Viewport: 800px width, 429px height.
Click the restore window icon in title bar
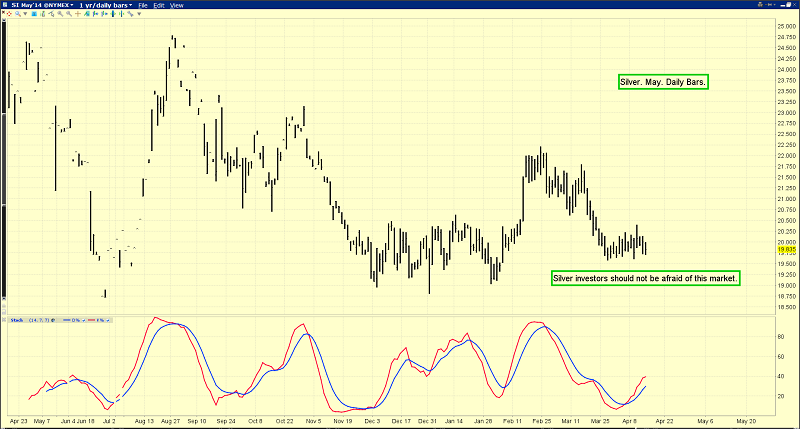[788, 5]
